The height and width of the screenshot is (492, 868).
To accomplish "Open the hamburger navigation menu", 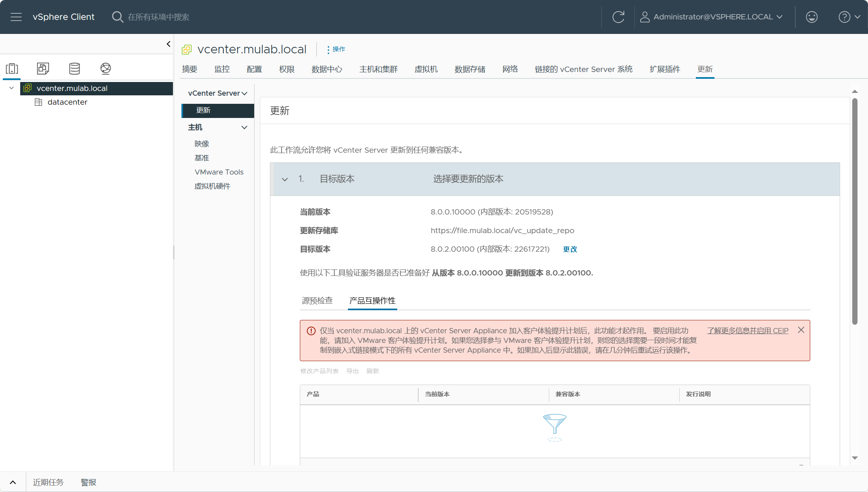I will pos(16,17).
